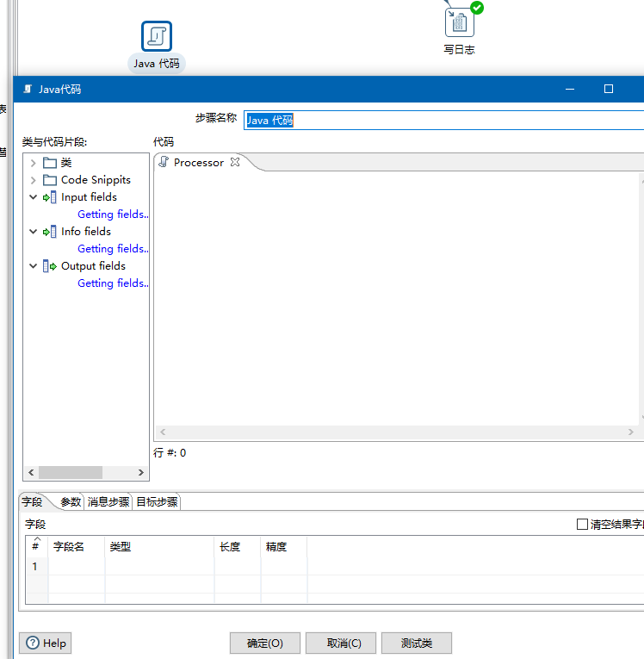This screenshot has width=644, height=659.
Task: Click inside the Processor code editor area
Action: [x=397, y=298]
